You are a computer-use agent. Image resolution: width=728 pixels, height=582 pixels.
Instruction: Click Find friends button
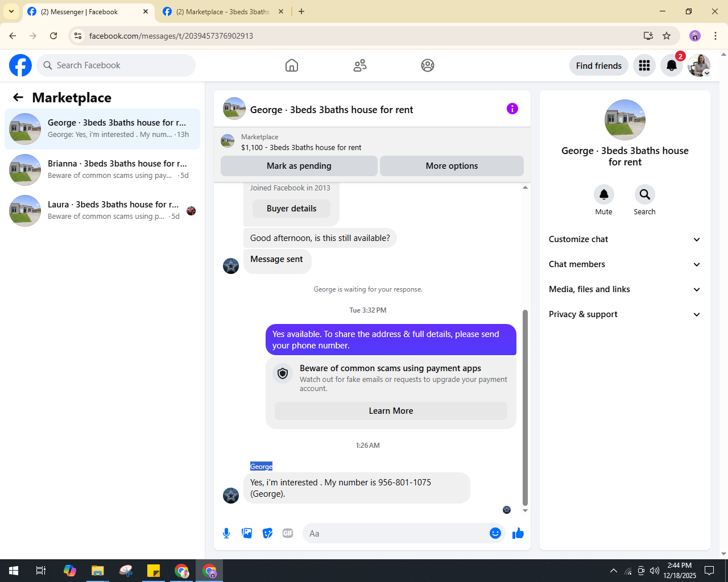[x=599, y=65]
